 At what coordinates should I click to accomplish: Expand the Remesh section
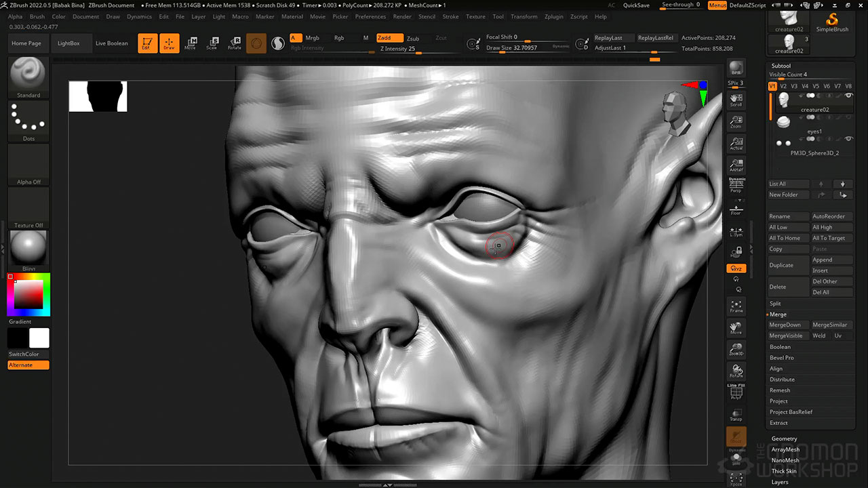pyautogui.click(x=779, y=390)
